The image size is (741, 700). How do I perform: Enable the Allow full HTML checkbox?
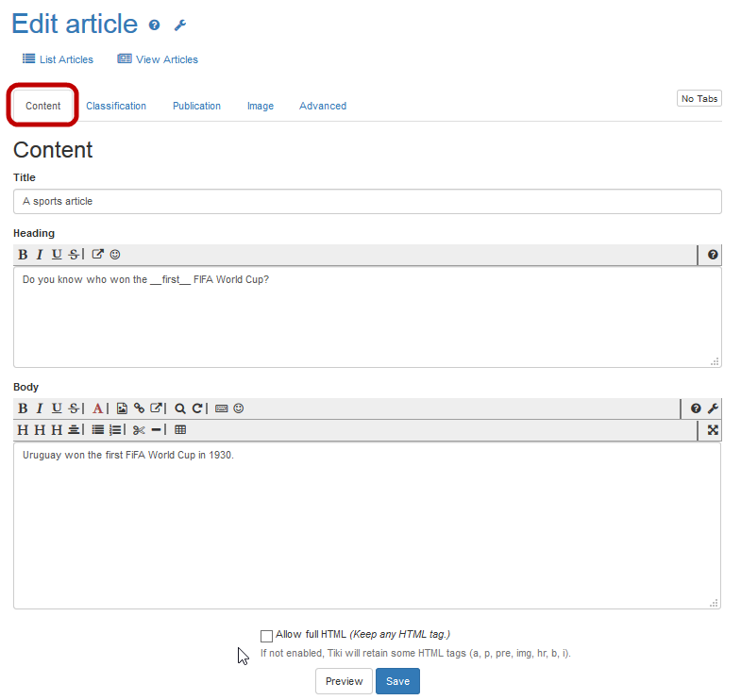(x=266, y=636)
